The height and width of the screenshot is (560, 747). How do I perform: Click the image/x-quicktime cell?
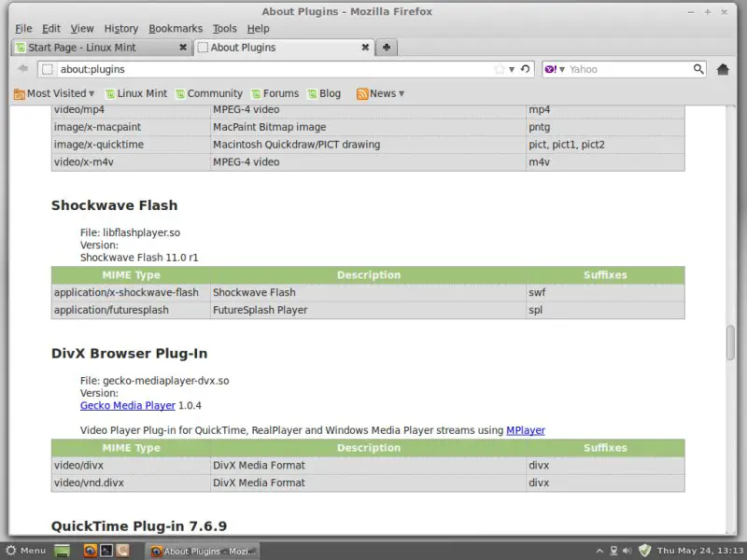tap(131, 145)
